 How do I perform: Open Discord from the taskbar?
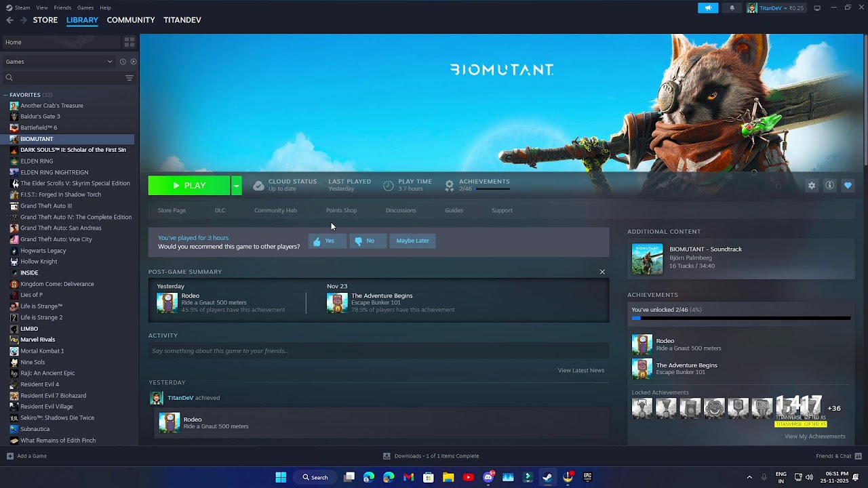488,477
